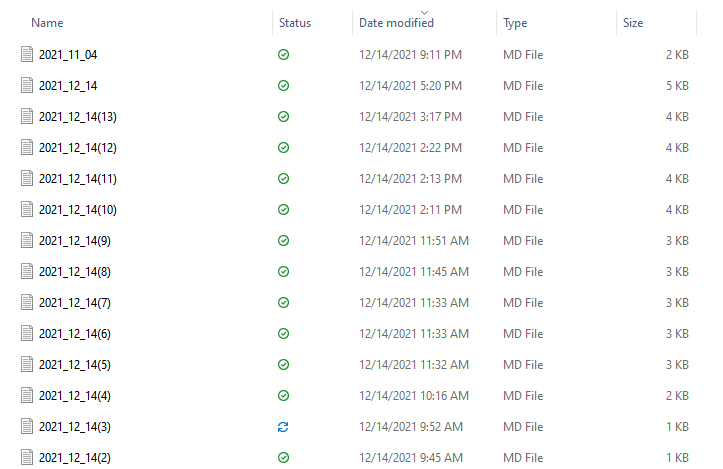Click the file icon next to 2021_12_14(13)
Screen dimensions: 723x469
point(27,117)
